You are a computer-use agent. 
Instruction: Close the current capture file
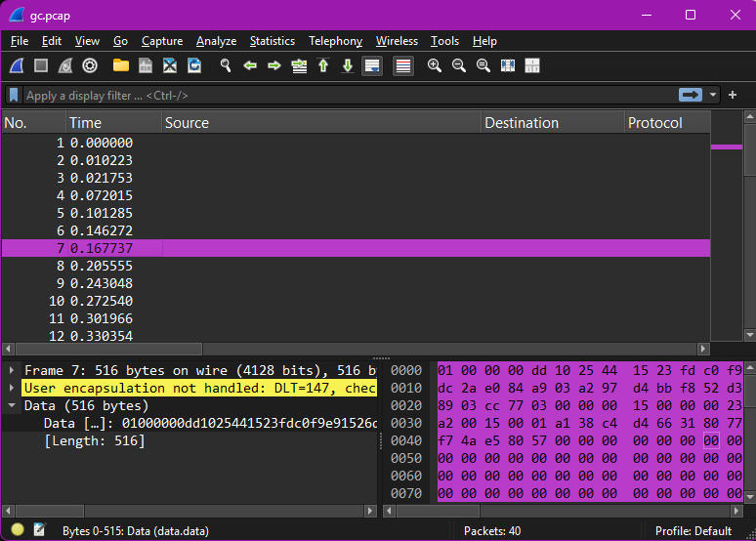click(x=170, y=65)
